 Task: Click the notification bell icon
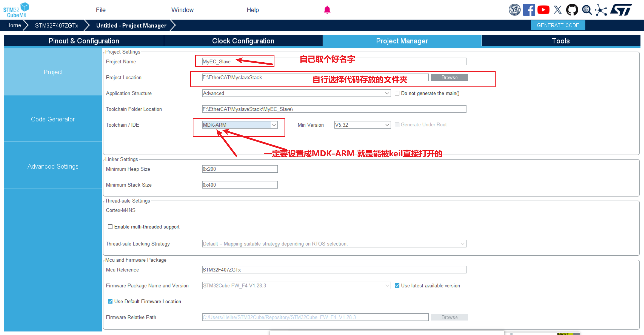[x=327, y=10]
